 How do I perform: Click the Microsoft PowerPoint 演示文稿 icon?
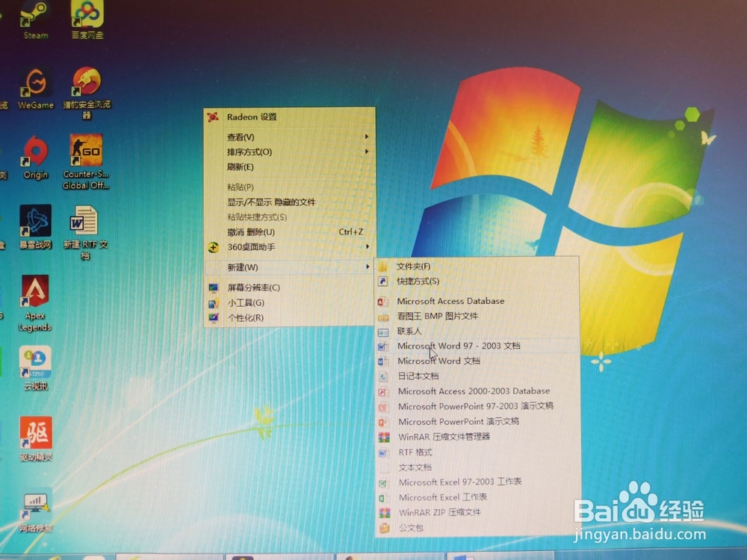coord(383,422)
